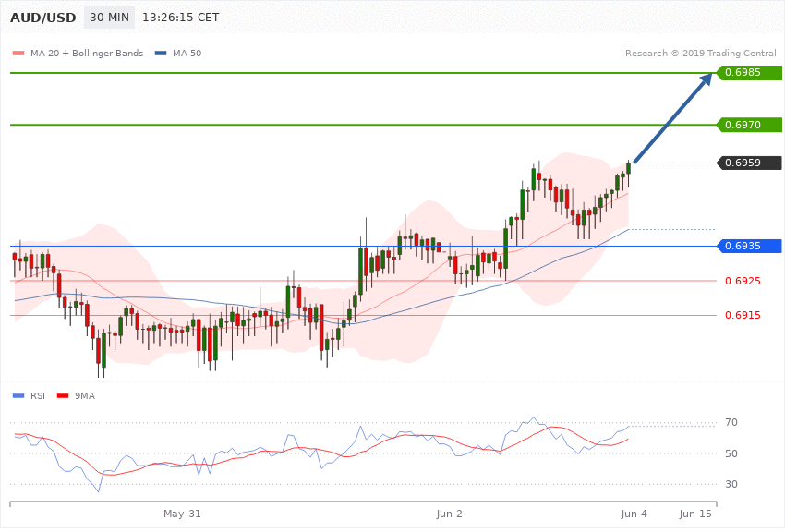This screenshot has height=532, width=785.
Task: Click the MA 50 legend label
Action: tap(187, 53)
